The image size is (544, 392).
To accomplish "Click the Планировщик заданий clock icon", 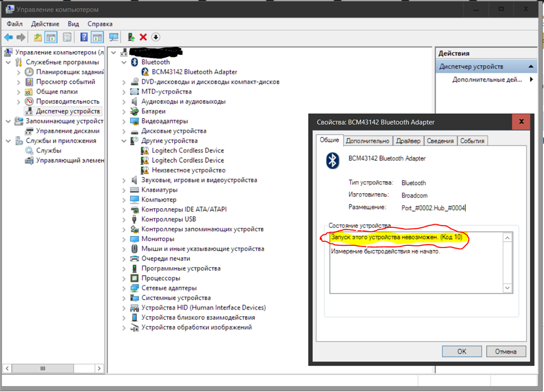I will point(29,72).
